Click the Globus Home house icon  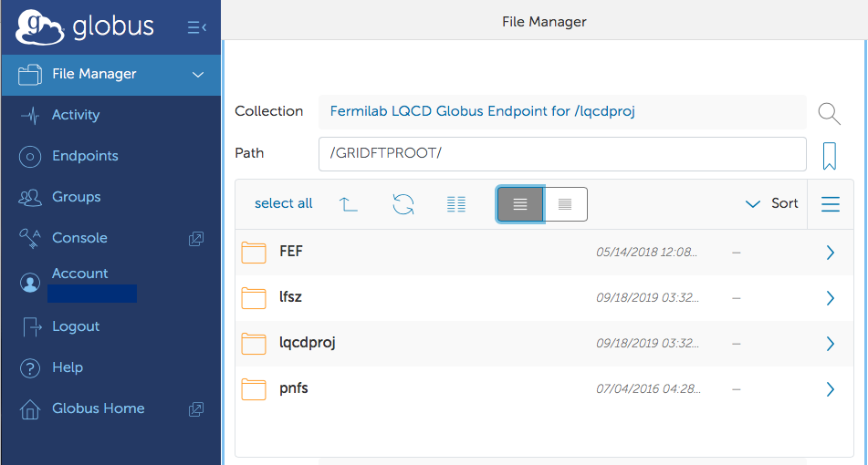(30, 409)
